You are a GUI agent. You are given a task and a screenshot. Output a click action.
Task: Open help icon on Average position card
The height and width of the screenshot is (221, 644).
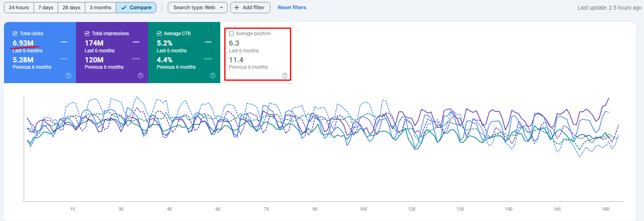coord(285,76)
